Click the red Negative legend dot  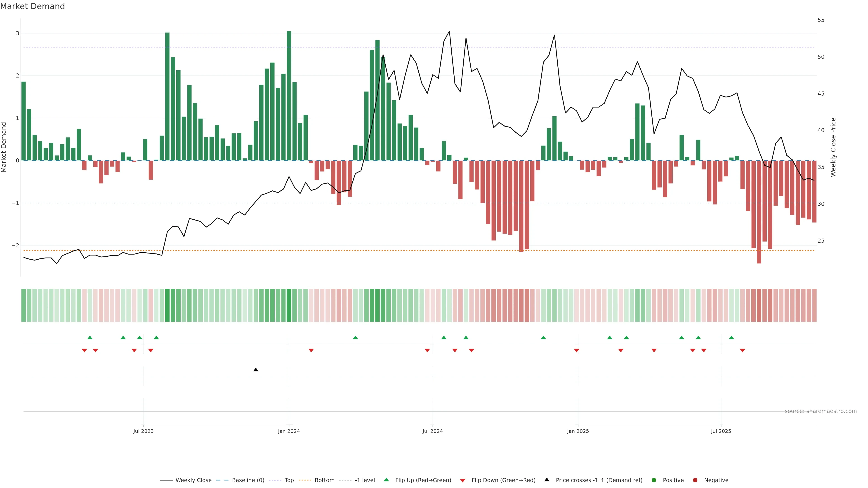pyautogui.click(x=695, y=480)
